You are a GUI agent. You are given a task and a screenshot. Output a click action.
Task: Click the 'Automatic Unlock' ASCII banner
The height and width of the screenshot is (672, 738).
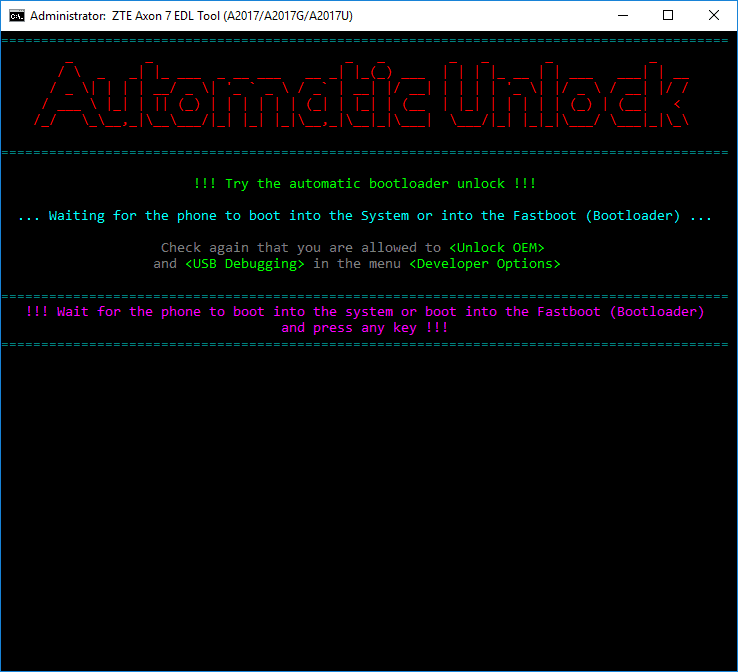(361, 94)
